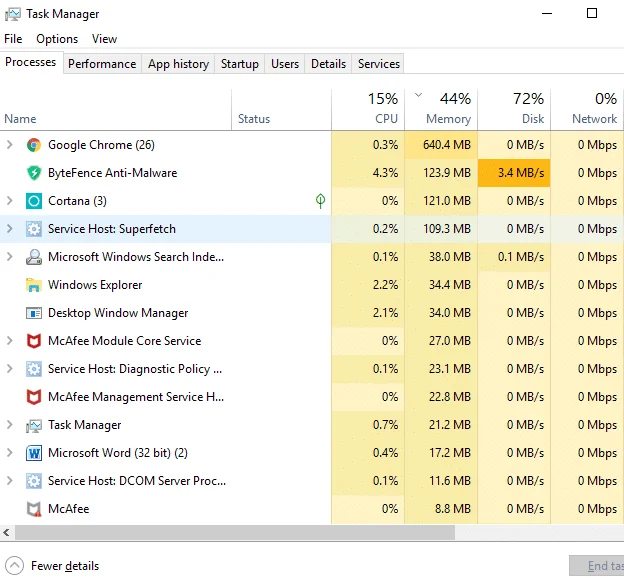Click the Service Host: DCOM Server gear icon

point(34,481)
